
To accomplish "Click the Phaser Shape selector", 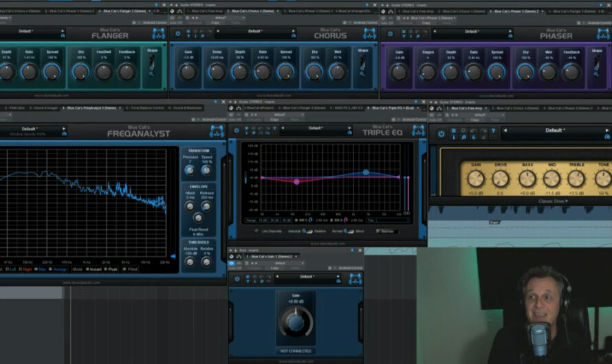I will [596, 65].
